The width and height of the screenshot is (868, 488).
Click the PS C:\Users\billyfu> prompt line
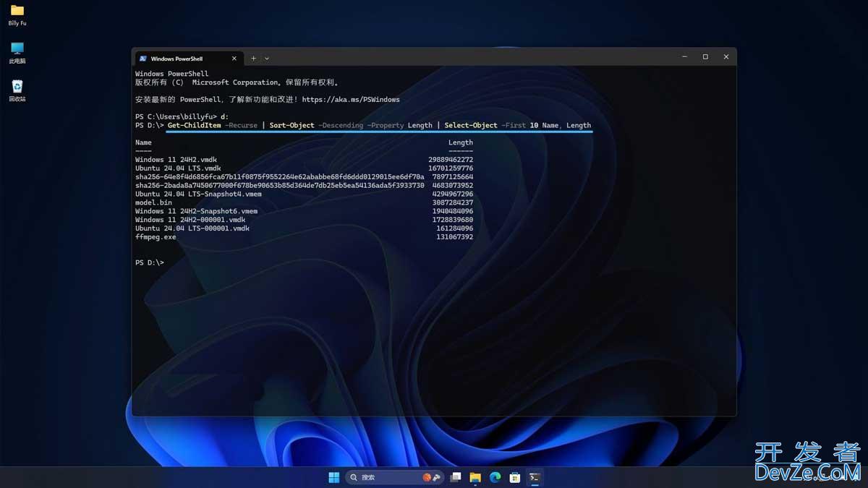click(182, 116)
